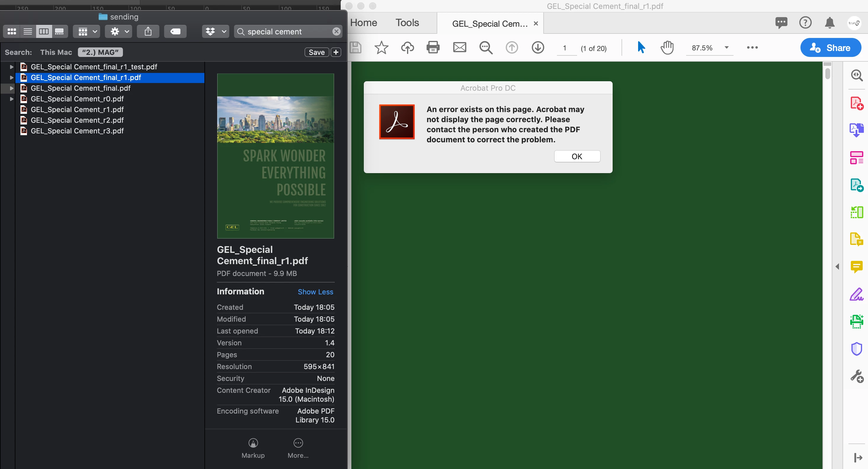Click the print icon in Acrobat toolbar

click(x=433, y=47)
